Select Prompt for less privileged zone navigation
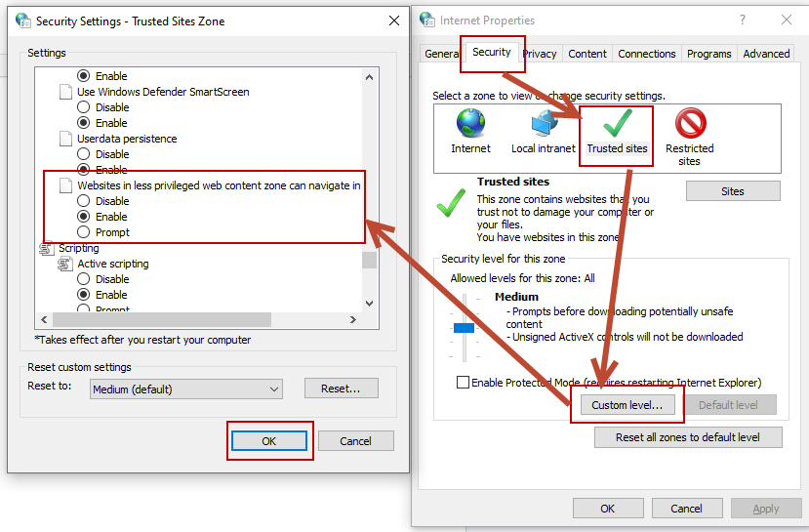The width and height of the screenshot is (809, 532). pyautogui.click(x=84, y=232)
